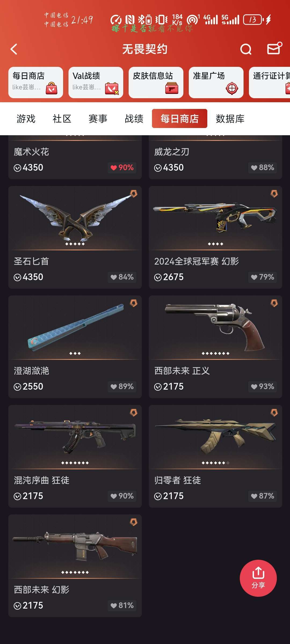Image resolution: width=290 pixels, height=644 pixels.
Task: Open the 每日商店 shortcut card at top
Action: click(36, 82)
